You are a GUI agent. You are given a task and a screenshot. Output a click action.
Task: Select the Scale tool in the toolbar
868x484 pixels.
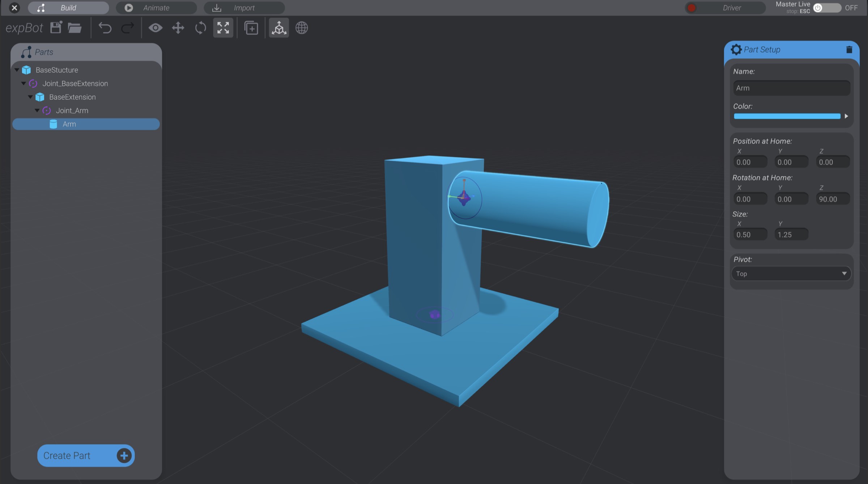tap(223, 28)
